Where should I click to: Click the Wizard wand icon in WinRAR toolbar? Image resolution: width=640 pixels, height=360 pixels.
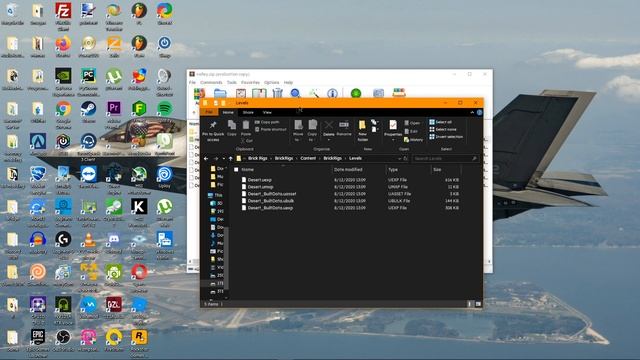(314, 93)
